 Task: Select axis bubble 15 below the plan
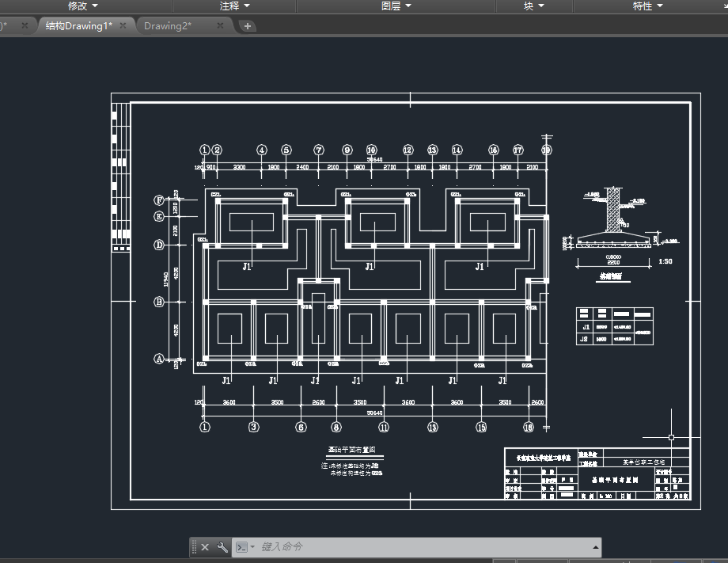[481, 427]
